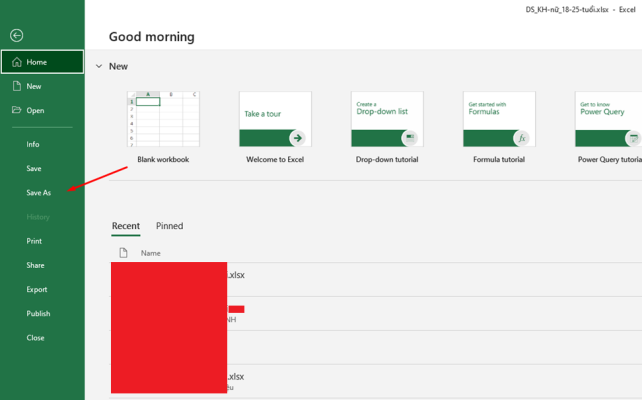The width and height of the screenshot is (642, 400).
Task: Click the New page icon in sidebar
Action: pos(17,86)
